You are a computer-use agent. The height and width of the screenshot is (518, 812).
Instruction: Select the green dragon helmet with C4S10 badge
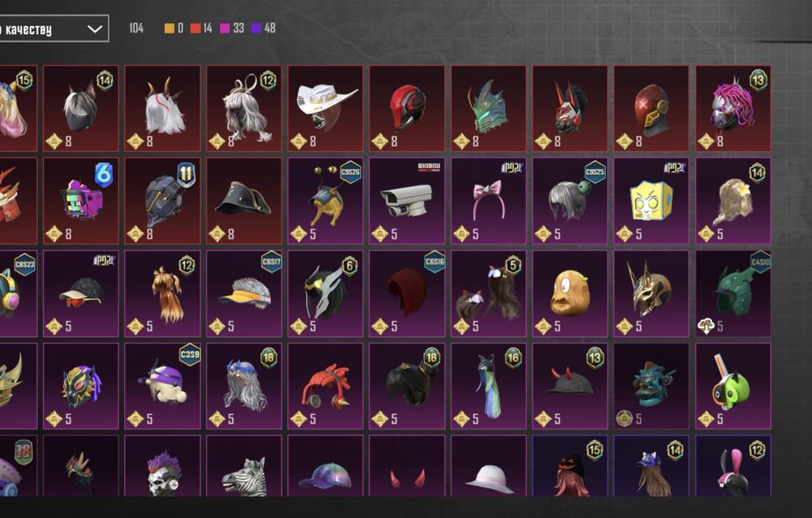point(732,294)
